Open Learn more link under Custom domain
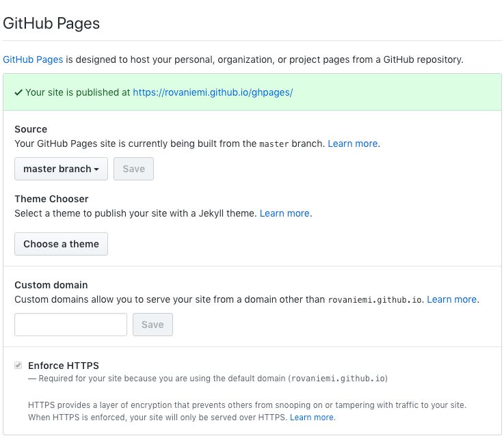504x438 pixels. (x=451, y=299)
